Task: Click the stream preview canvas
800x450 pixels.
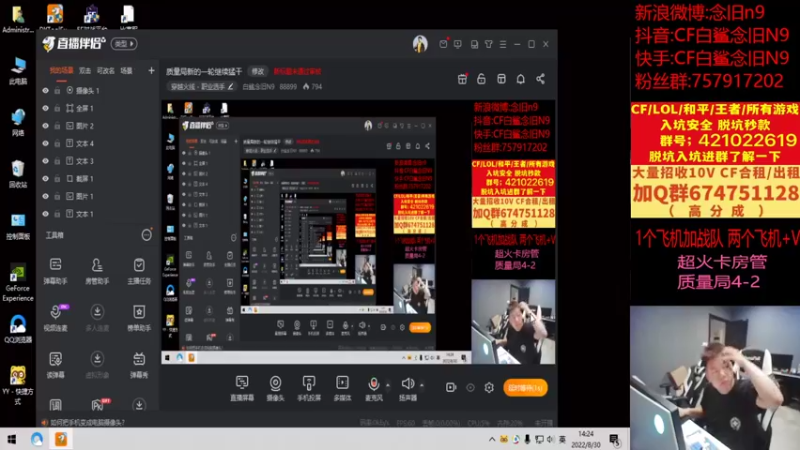Action: pos(358,232)
